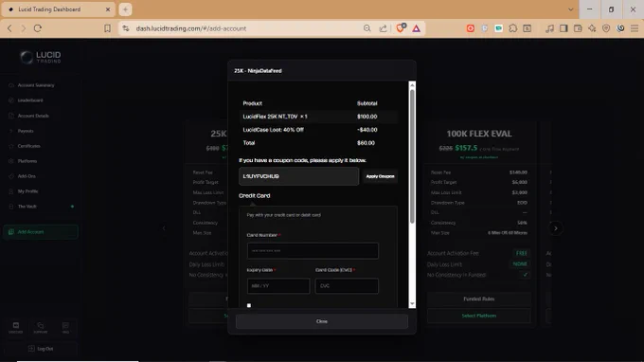
Task: Open Account Summary in sidebar
Action: [x=36, y=85]
